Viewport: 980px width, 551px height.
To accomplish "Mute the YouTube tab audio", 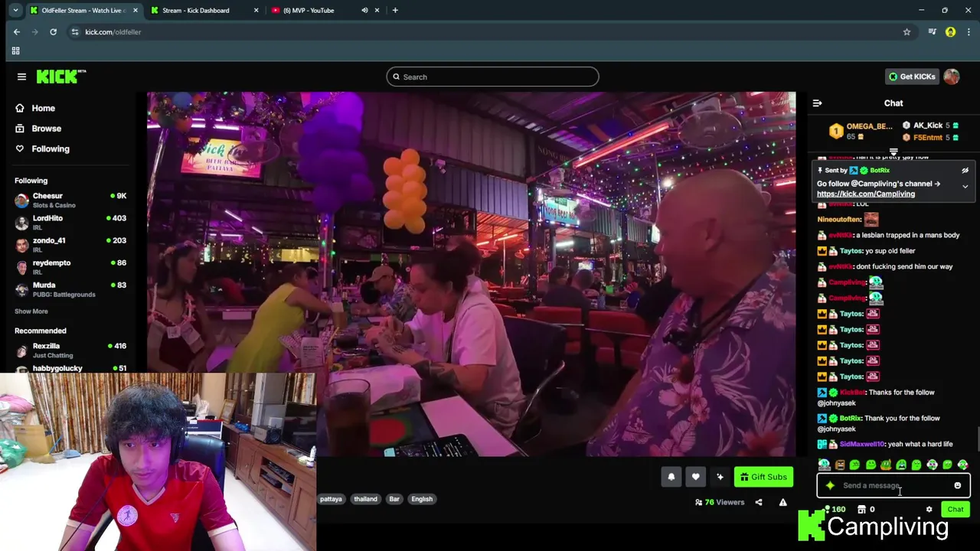I will pos(364,11).
